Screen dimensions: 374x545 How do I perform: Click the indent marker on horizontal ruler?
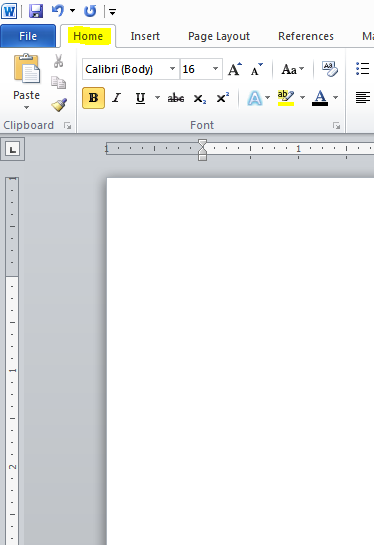point(202,149)
